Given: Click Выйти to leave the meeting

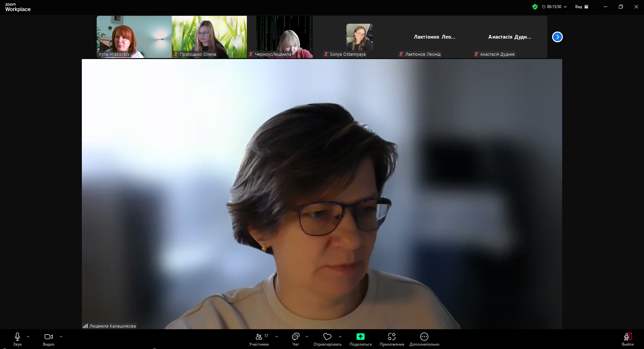Looking at the screenshot, I should 628,339.
